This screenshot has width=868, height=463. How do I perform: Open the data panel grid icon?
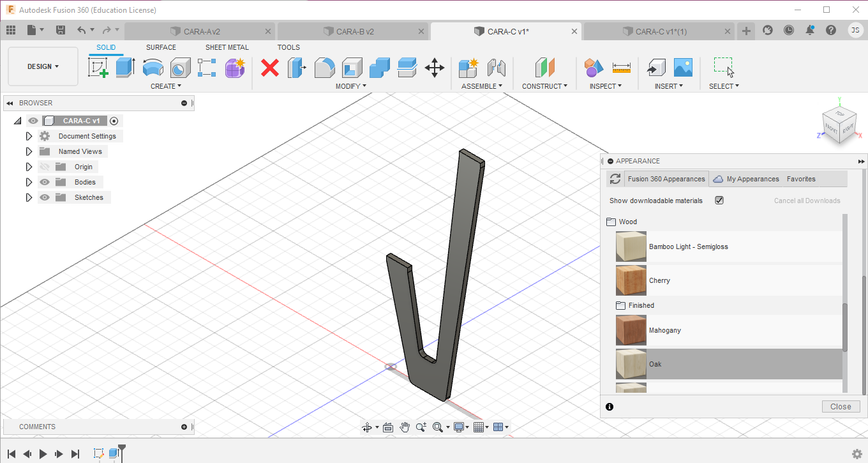coord(11,30)
